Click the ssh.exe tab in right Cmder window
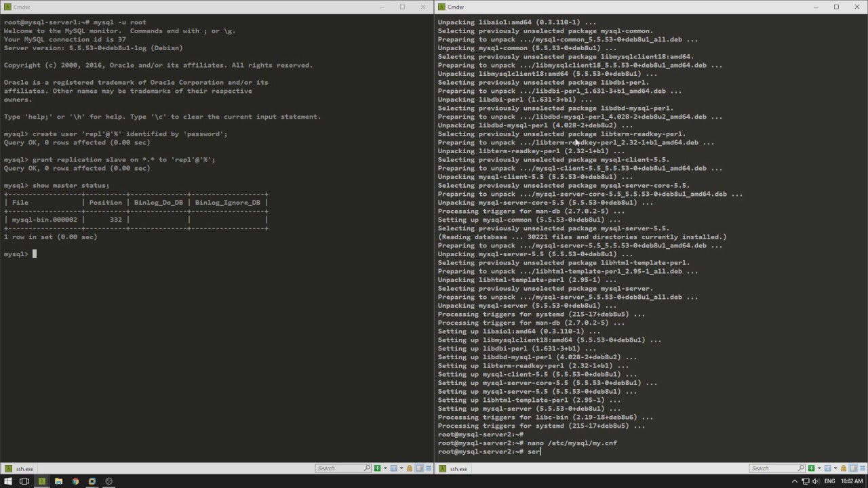 click(x=454, y=468)
